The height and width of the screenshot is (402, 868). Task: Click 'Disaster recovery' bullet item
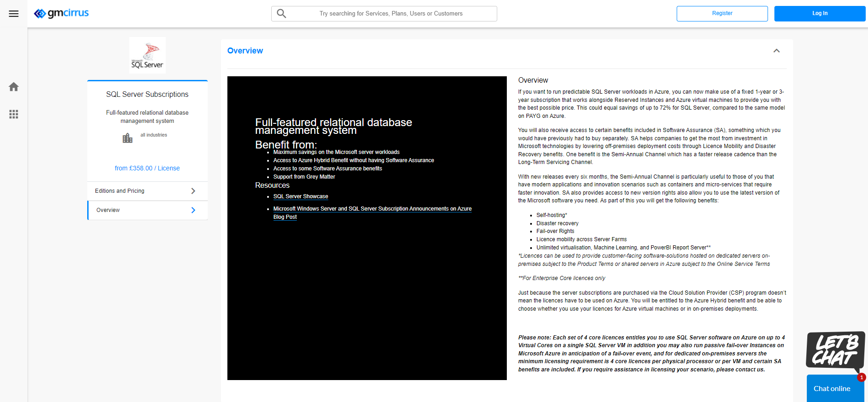click(x=558, y=223)
